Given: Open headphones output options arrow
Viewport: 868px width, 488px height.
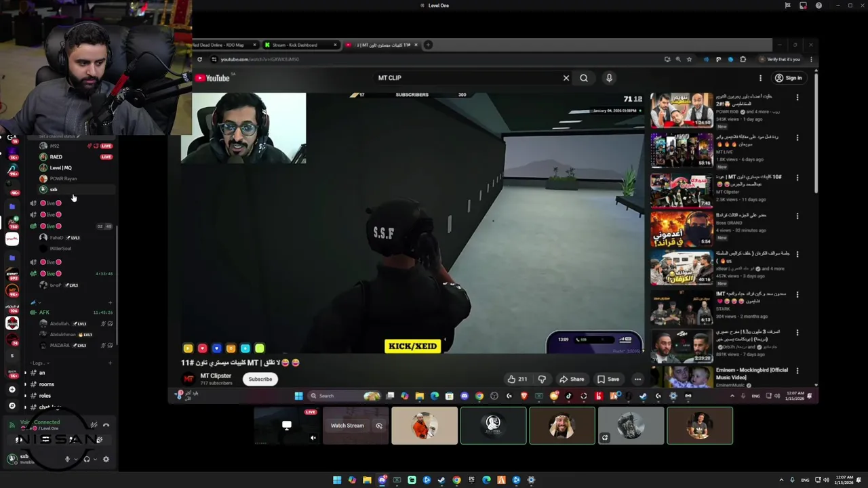Looking at the screenshot, I should (95, 459).
